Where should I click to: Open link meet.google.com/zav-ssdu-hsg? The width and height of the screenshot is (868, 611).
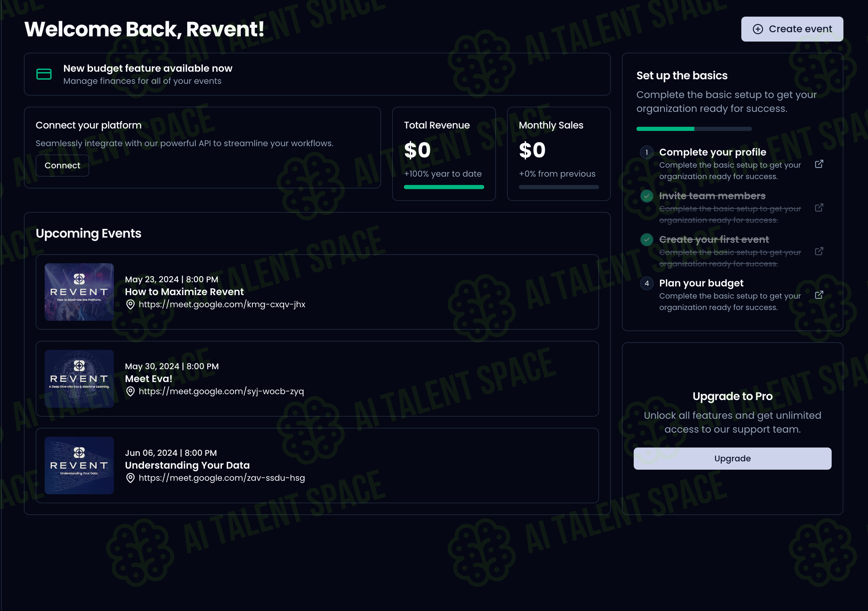coord(221,478)
